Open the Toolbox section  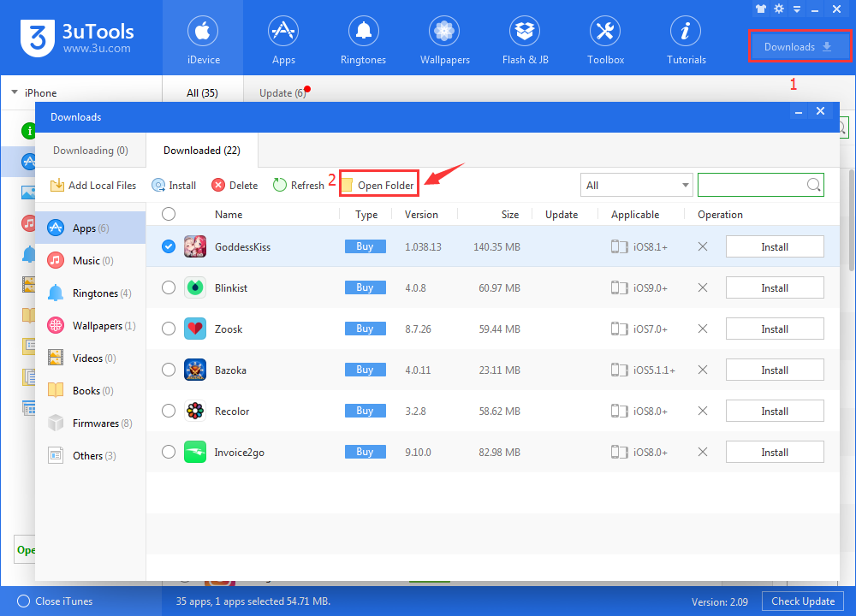pos(605,38)
